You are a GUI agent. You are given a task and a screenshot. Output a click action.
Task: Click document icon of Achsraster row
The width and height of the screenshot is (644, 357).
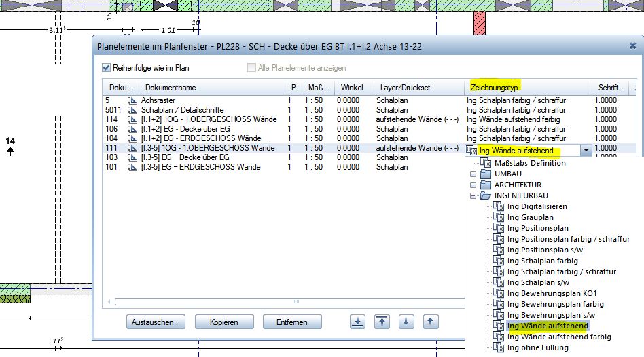click(x=132, y=100)
